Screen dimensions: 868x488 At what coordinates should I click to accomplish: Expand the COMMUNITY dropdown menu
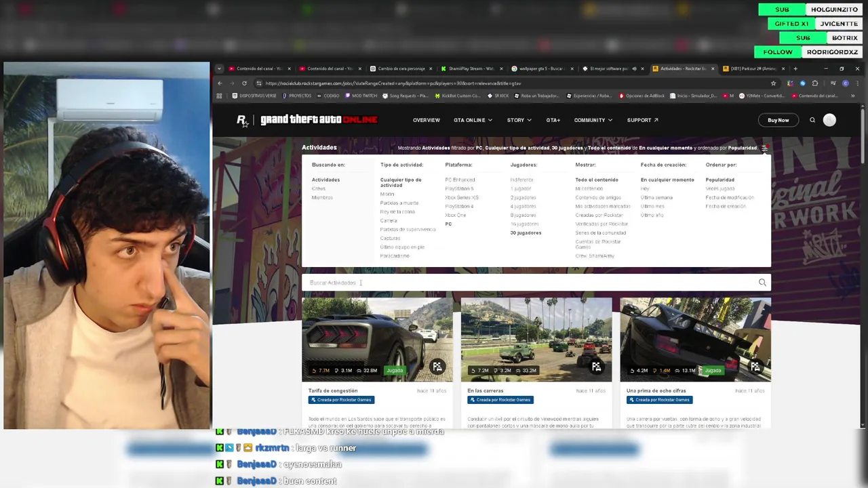tap(593, 120)
